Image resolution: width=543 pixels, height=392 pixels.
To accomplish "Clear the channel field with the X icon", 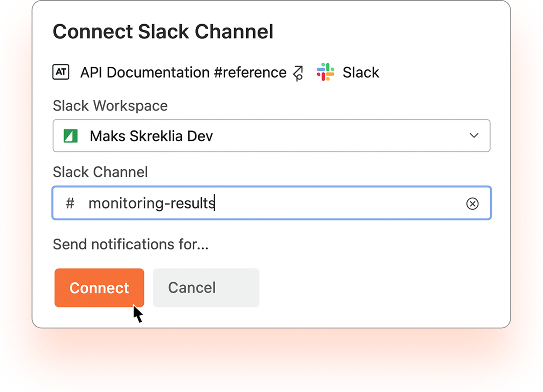I will click(472, 203).
